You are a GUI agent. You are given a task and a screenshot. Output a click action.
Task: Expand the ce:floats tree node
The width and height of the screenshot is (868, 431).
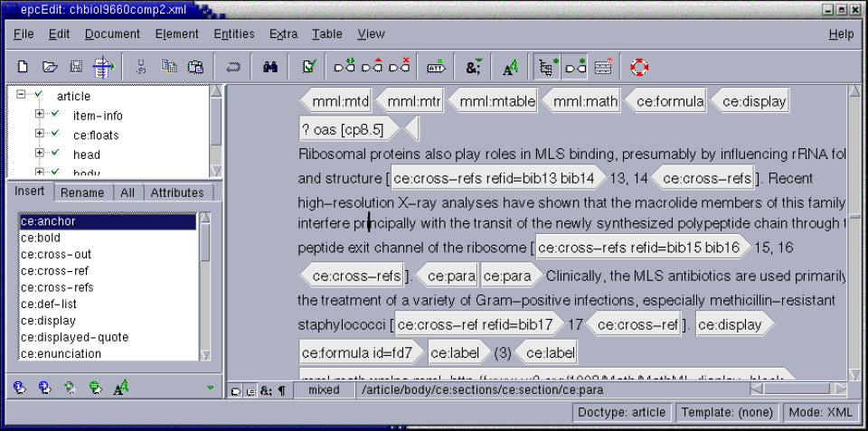(40, 134)
